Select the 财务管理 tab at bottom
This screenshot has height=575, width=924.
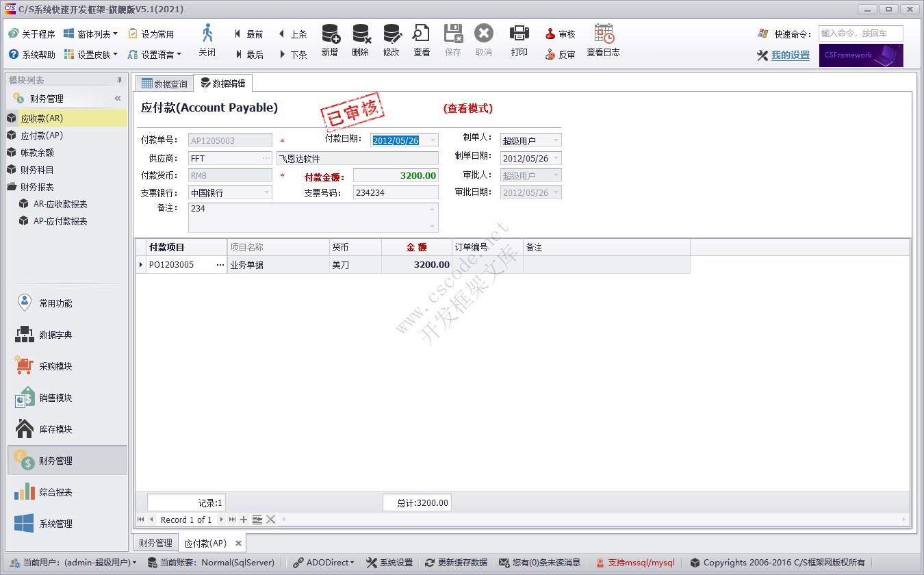(155, 542)
